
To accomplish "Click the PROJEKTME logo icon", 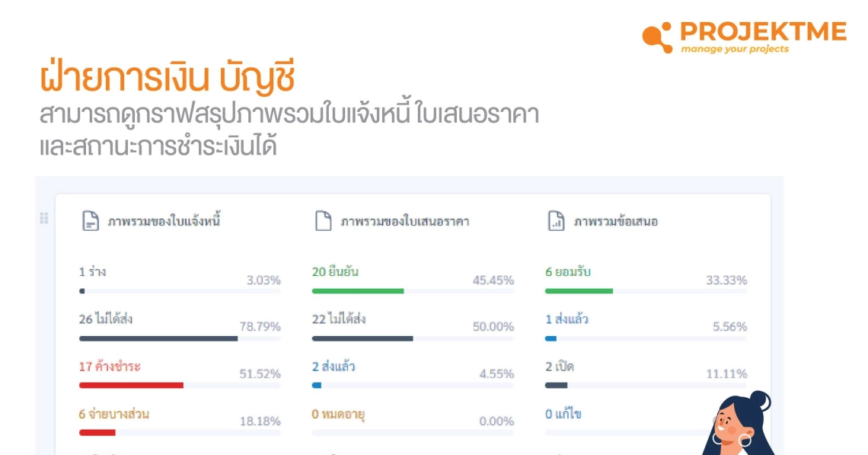I will [x=657, y=37].
